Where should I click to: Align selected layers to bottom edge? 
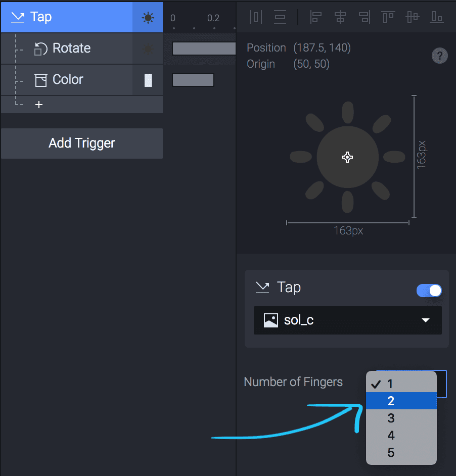pyautogui.click(x=437, y=17)
